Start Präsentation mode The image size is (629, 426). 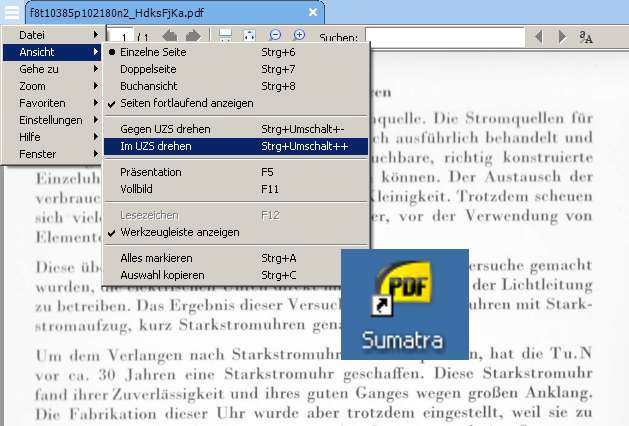point(236,172)
